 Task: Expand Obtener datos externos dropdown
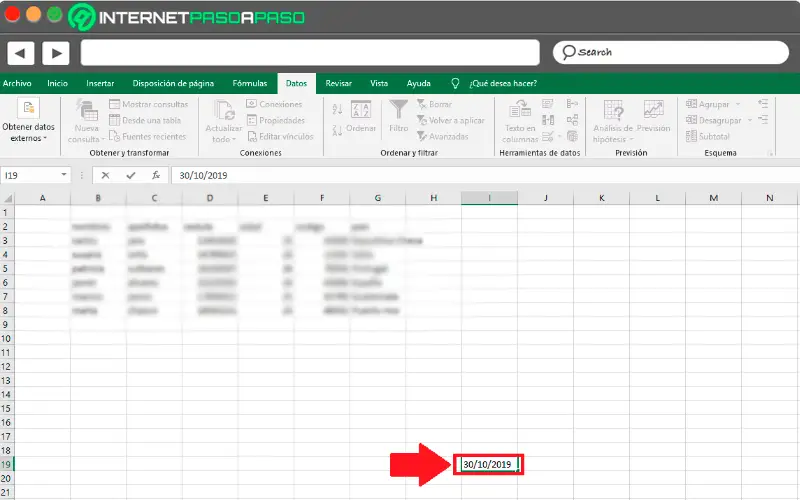28,120
